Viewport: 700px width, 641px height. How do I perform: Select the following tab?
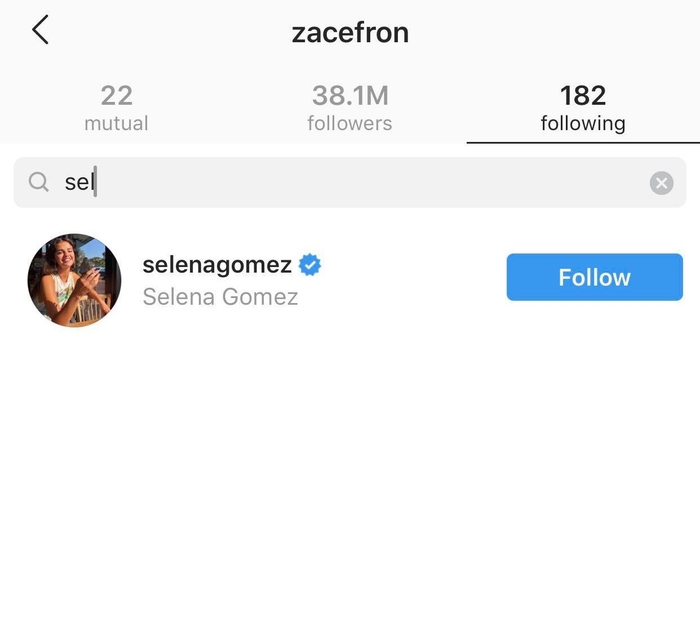pyautogui.click(x=583, y=108)
